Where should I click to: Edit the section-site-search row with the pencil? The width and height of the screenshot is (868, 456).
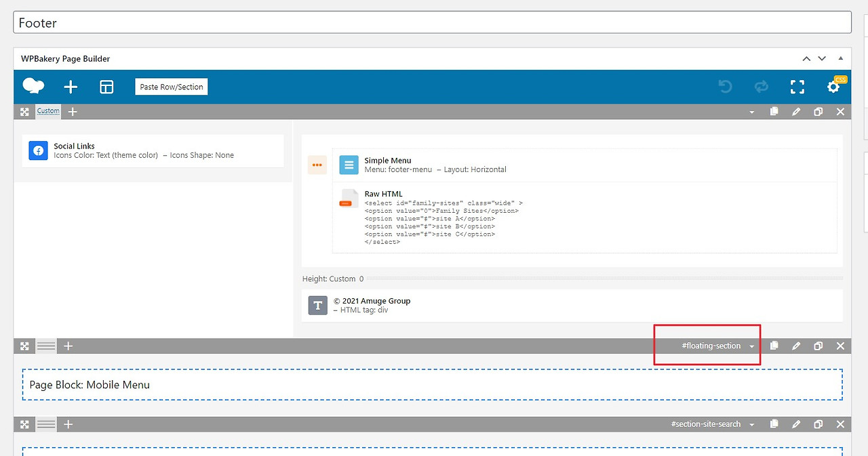click(x=796, y=424)
